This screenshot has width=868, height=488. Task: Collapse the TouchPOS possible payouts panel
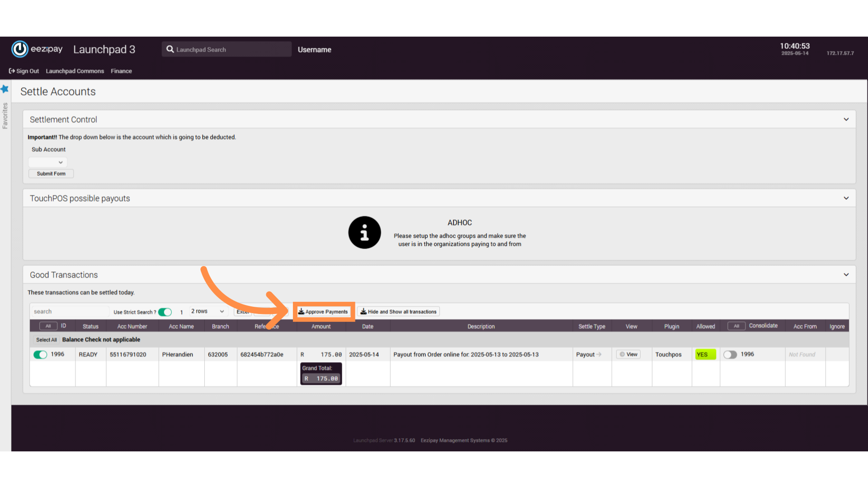coord(846,198)
